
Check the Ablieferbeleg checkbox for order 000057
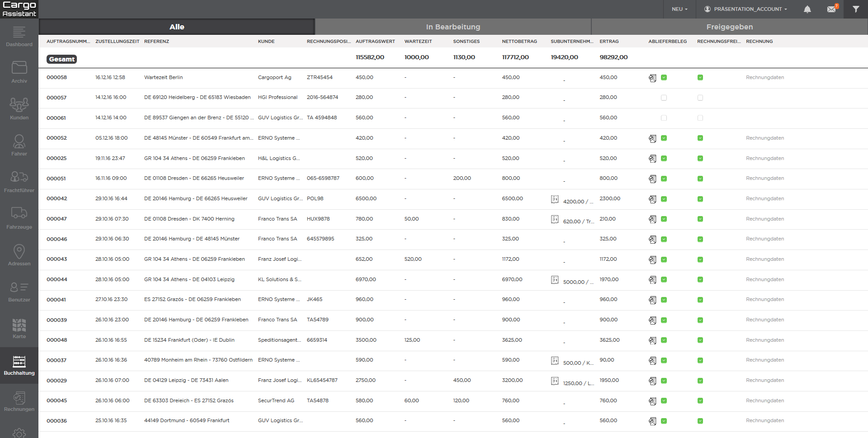(x=664, y=97)
